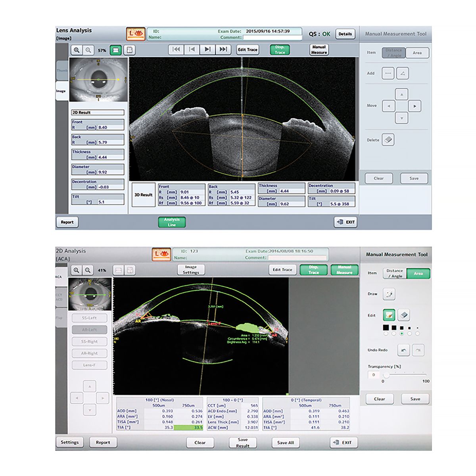Click the zoom out magnifier icon
This screenshot has height=476, width=476.
coord(89,50)
